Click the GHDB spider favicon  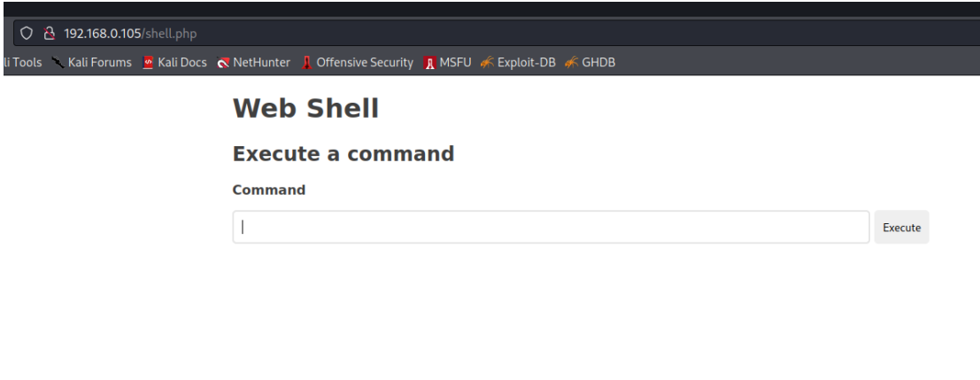point(571,63)
